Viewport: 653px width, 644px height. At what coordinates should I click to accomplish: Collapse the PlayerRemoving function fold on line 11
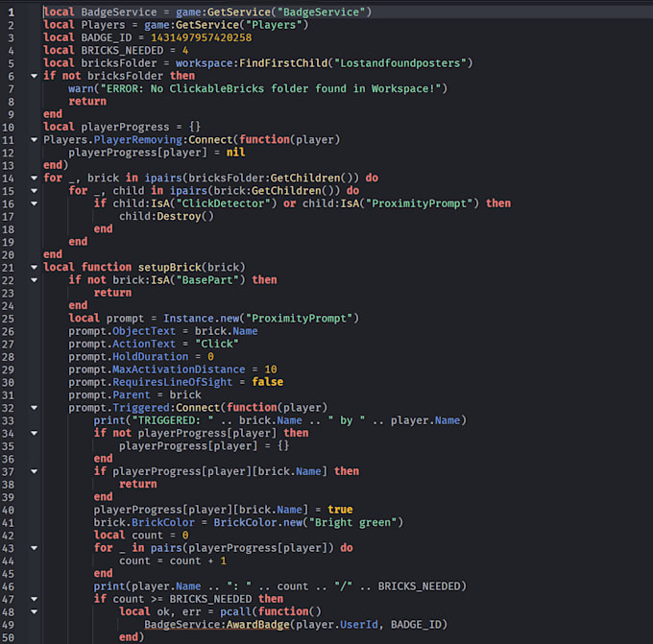point(35,140)
